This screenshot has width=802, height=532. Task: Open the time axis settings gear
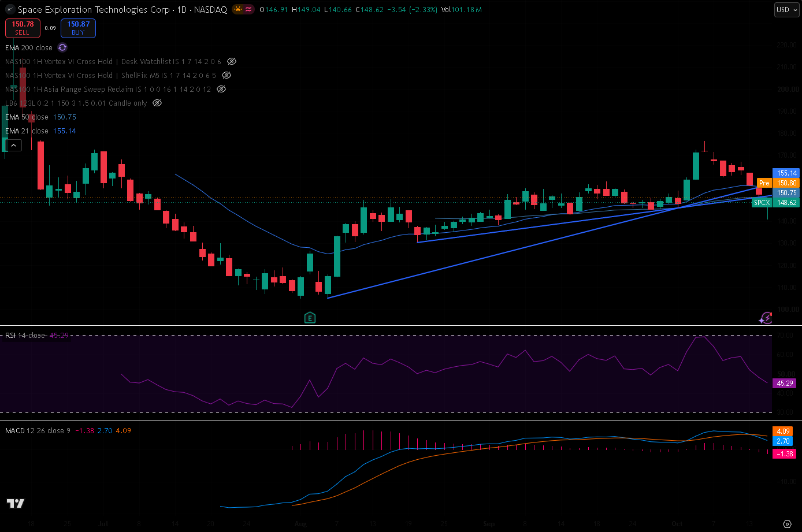point(787,524)
